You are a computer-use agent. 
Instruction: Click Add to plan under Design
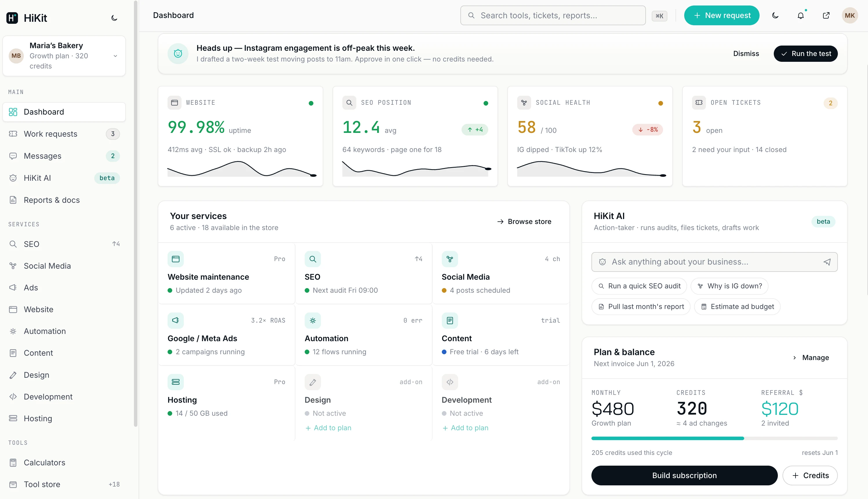328,428
